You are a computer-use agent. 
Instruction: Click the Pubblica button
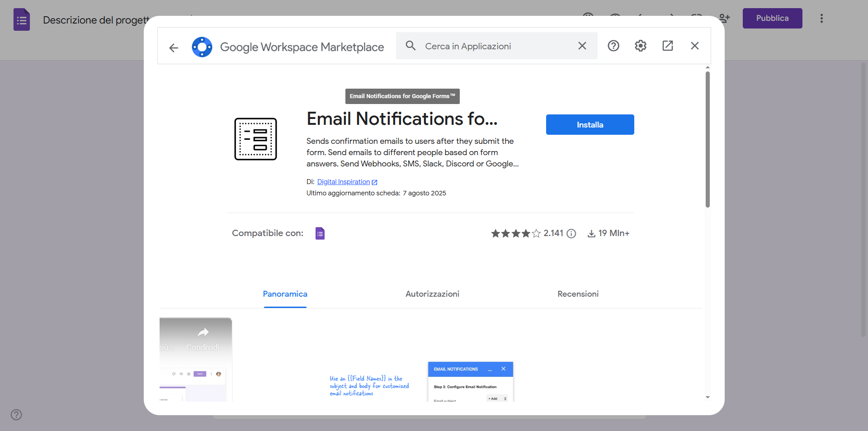pos(772,19)
